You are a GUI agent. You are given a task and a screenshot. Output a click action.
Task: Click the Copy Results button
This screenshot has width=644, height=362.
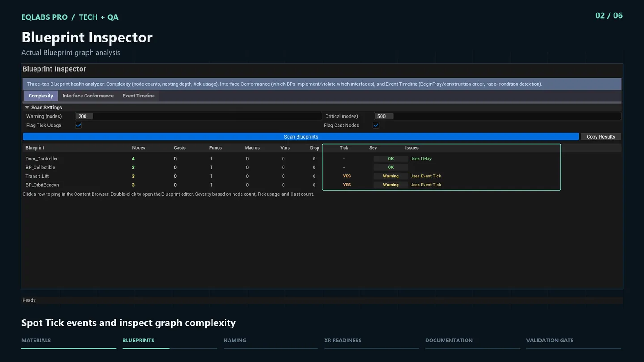click(601, 137)
